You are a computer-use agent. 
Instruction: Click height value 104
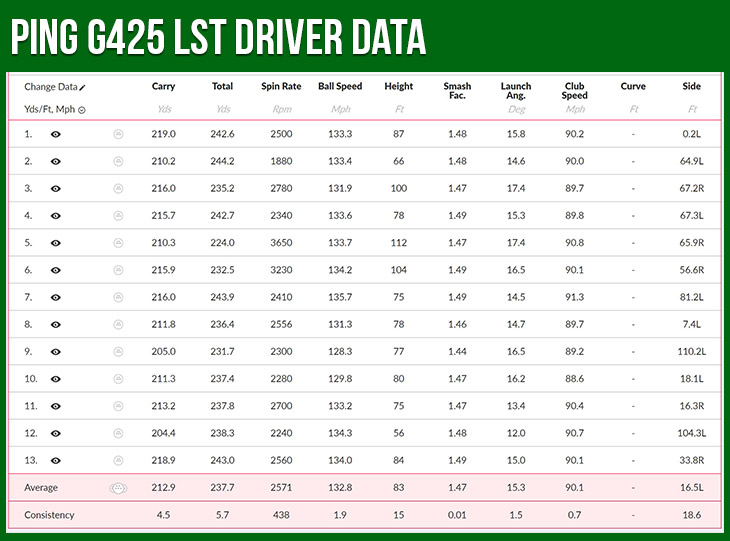point(399,270)
